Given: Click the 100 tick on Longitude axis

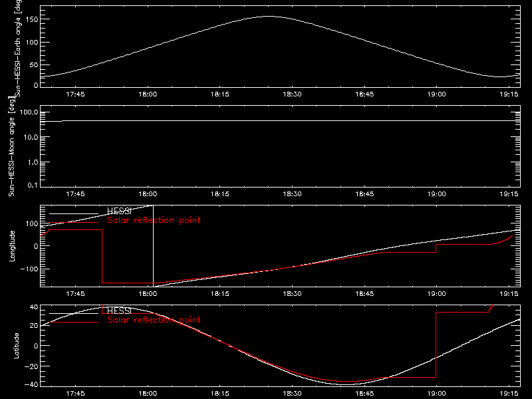Looking at the screenshot, I should click(x=32, y=223).
